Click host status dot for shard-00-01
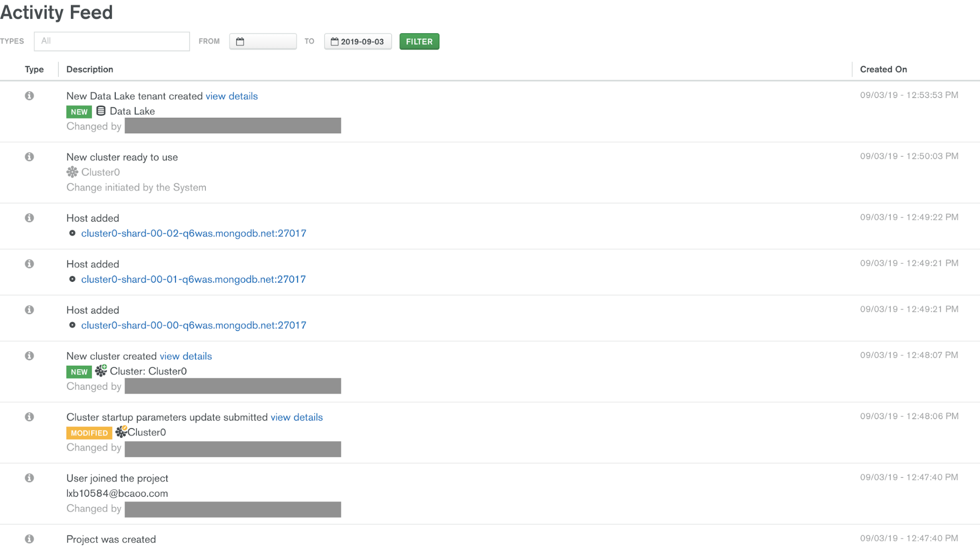Viewport: 980px width, 556px height. (x=72, y=279)
